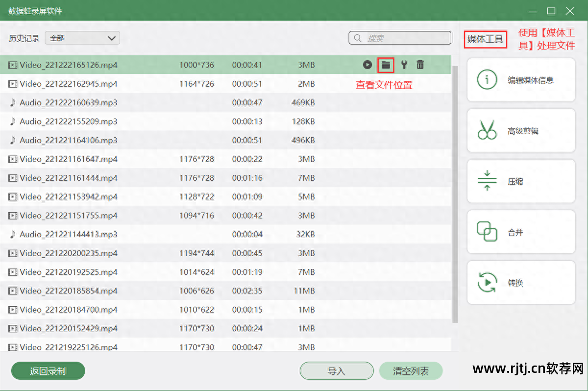Click video icon of Video_221221153942.mp4
This screenshot has height=391, width=588.
[13, 196]
